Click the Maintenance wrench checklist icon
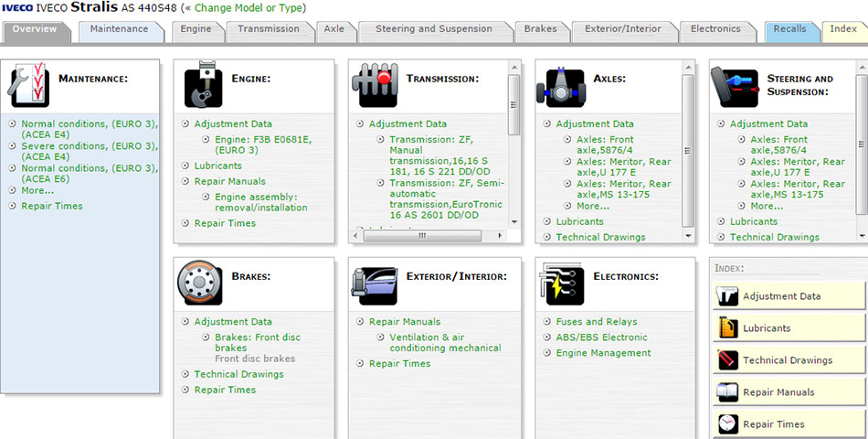 tap(29, 87)
